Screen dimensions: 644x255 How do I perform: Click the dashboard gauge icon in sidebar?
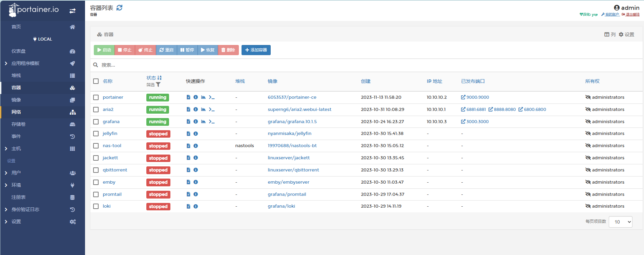tap(72, 51)
